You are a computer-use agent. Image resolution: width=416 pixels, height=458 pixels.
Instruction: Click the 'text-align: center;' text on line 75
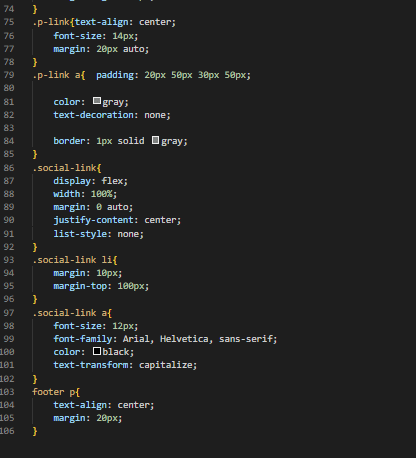[125, 22]
